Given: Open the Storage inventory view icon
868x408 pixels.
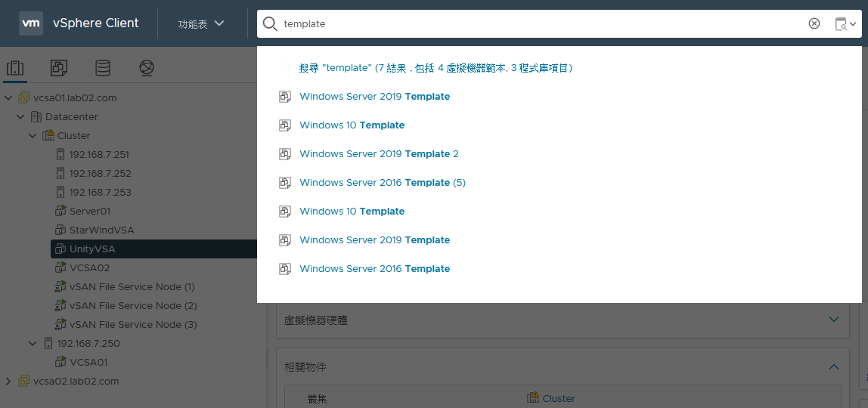Looking at the screenshot, I should point(103,68).
